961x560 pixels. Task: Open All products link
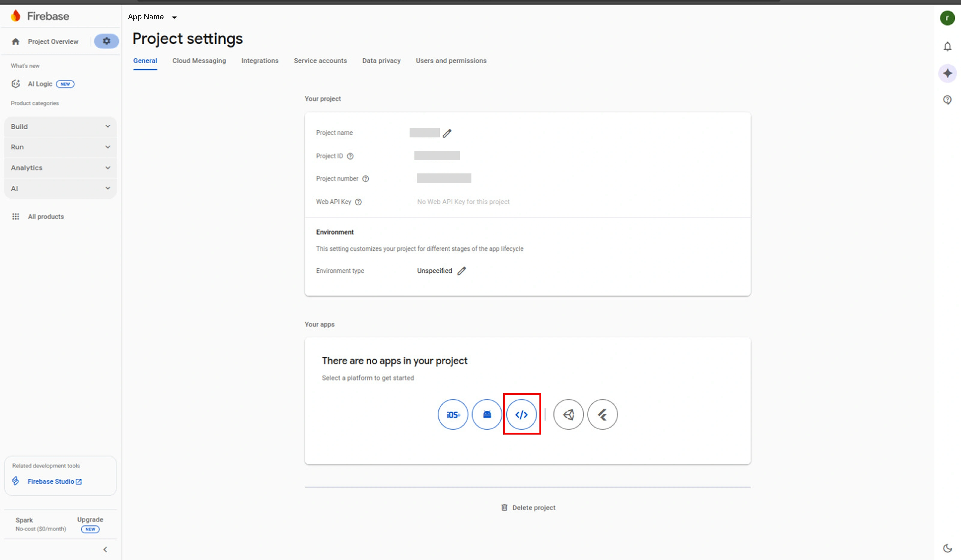click(x=46, y=217)
